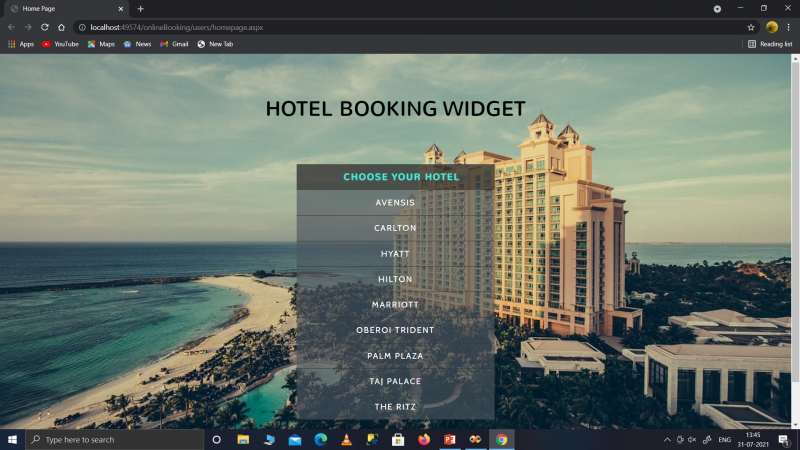Open the MARRIOTT hotel option
The image size is (800, 450).
[395, 305]
